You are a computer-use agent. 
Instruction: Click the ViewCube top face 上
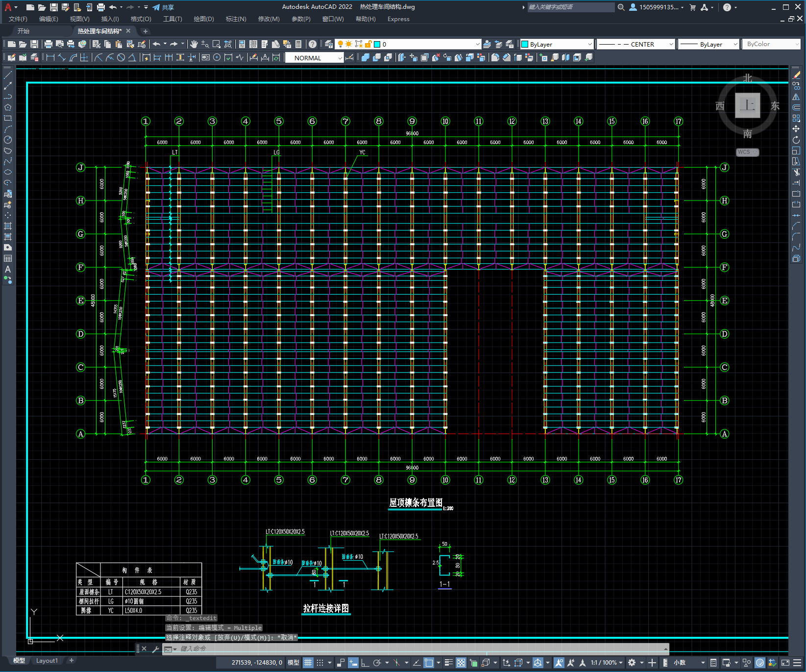(x=748, y=105)
